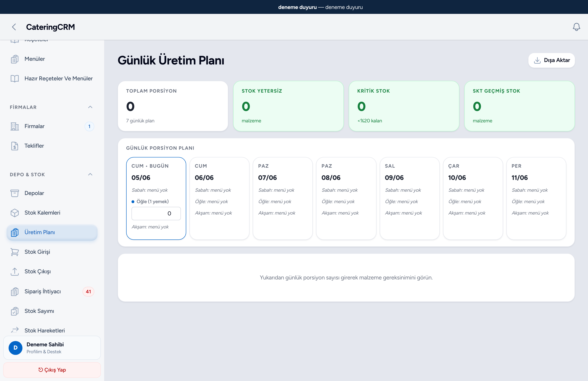Open Menüler in the sidebar
The height and width of the screenshot is (381, 588).
[52, 59]
